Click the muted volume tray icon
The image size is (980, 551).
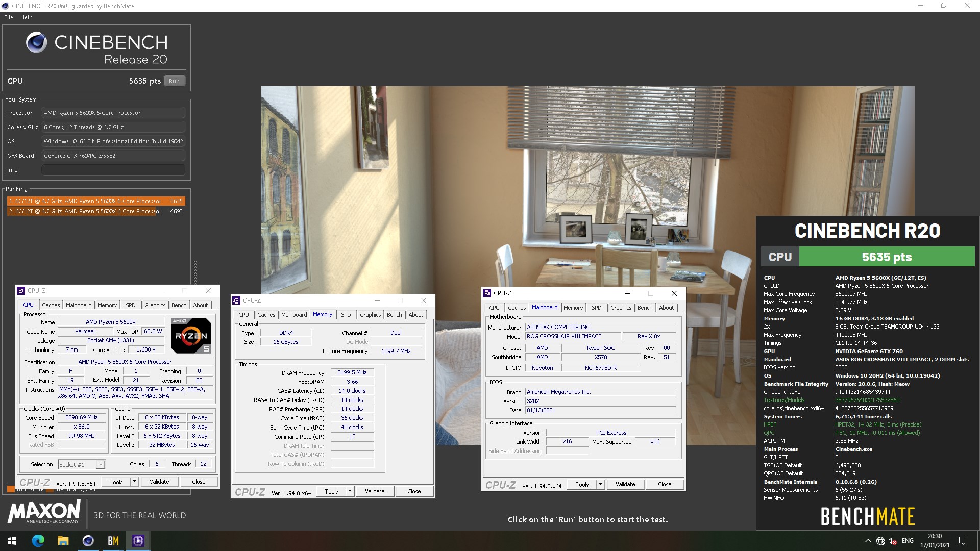(x=893, y=541)
